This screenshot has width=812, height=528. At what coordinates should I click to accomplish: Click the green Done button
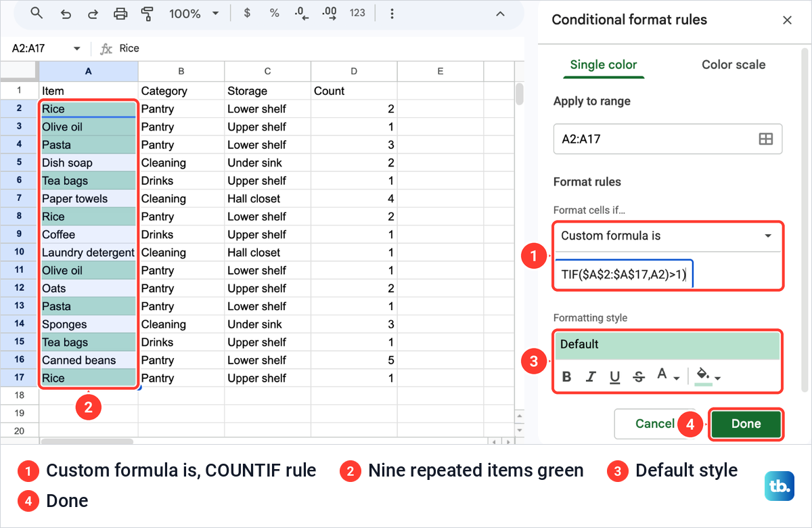pos(746,424)
